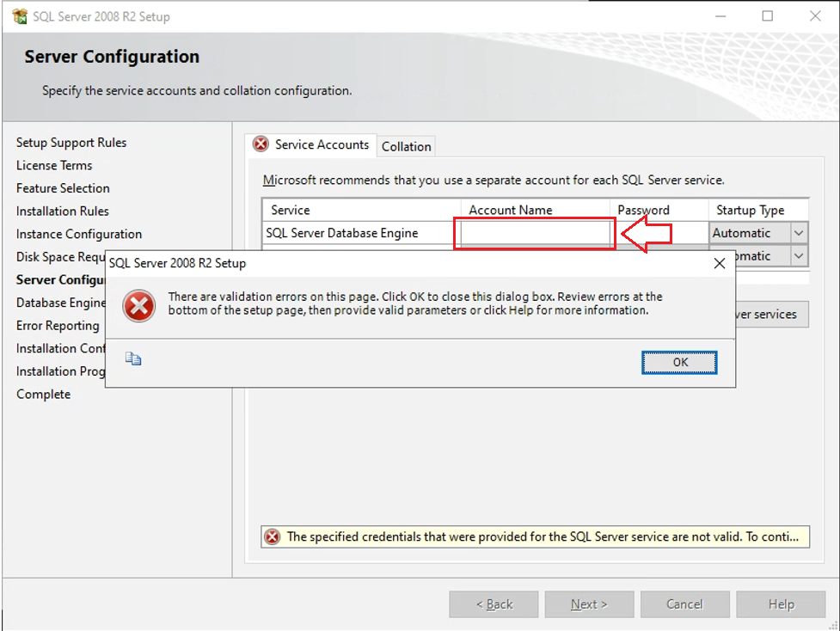Click the Startup Type column header
Image resolution: width=840 pixels, height=631 pixels.
point(758,210)
